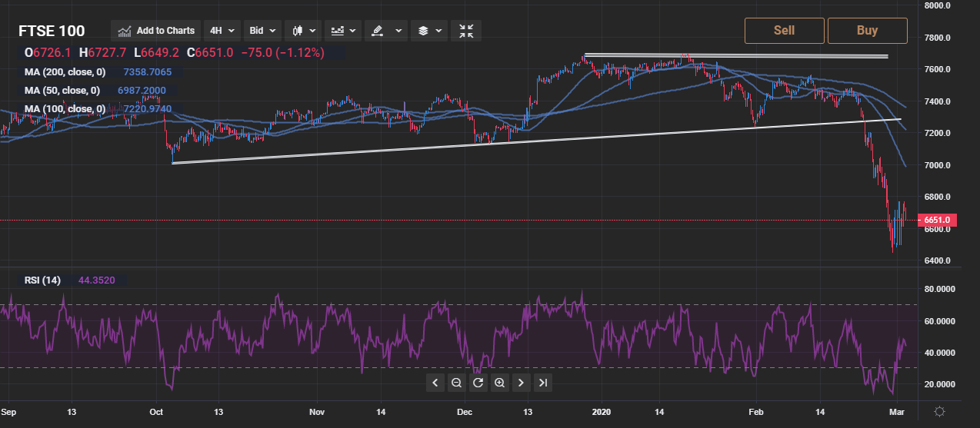Click the Add to Charts button
The image size is (980, 428).
coord(156,31)
